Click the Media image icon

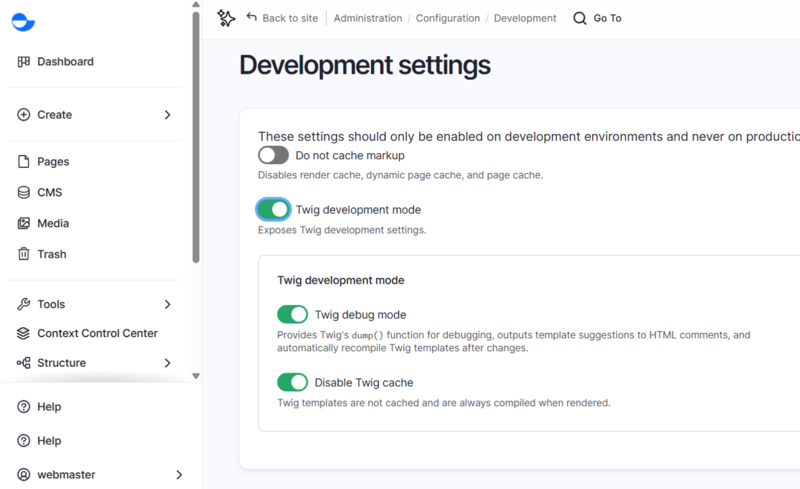coord(23,223)
